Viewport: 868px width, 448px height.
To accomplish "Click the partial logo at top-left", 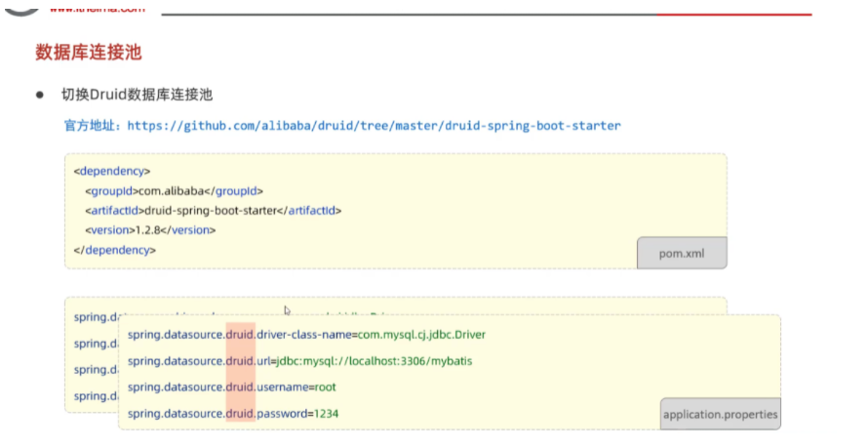I will pos(20,7).
